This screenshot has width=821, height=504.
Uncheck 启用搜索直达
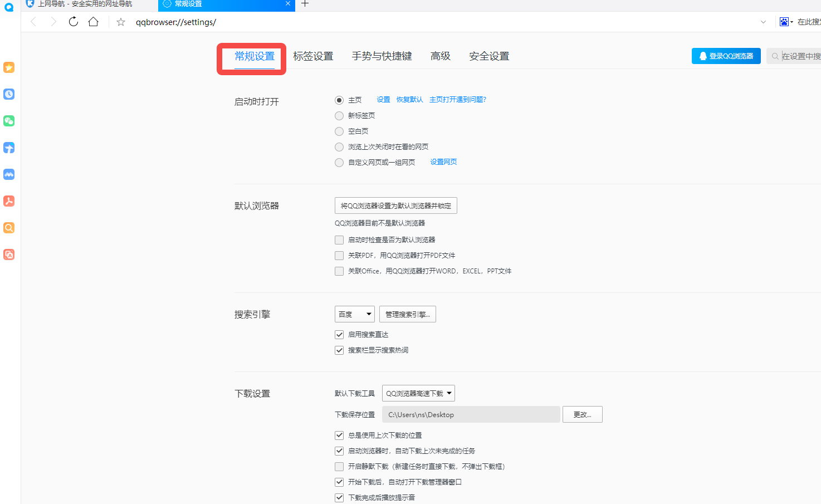(339, 335)
